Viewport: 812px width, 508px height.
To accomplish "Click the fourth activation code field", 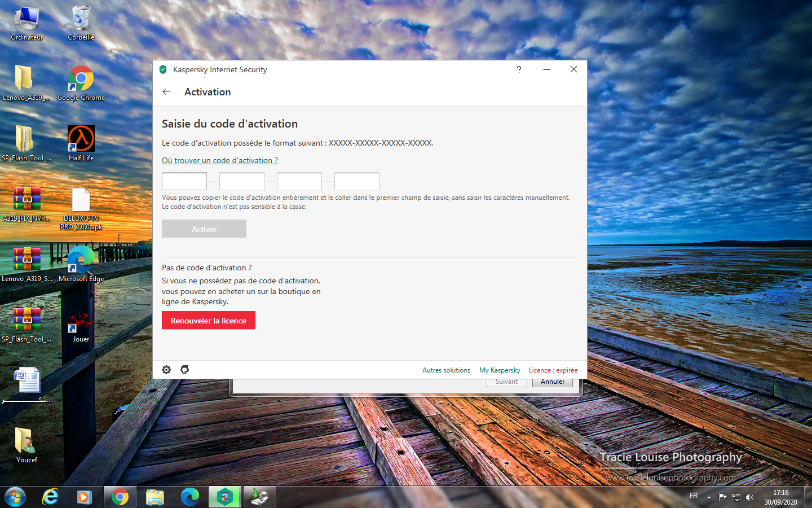I will (x=357, y=181).
